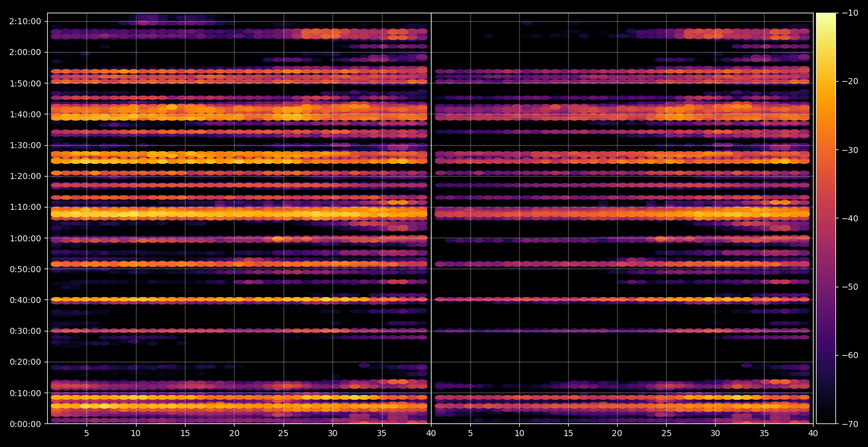This screenshot has width=868, height=447.
Task: Select x-axis label 30 under right panel
Action: (x=715, y=433)
